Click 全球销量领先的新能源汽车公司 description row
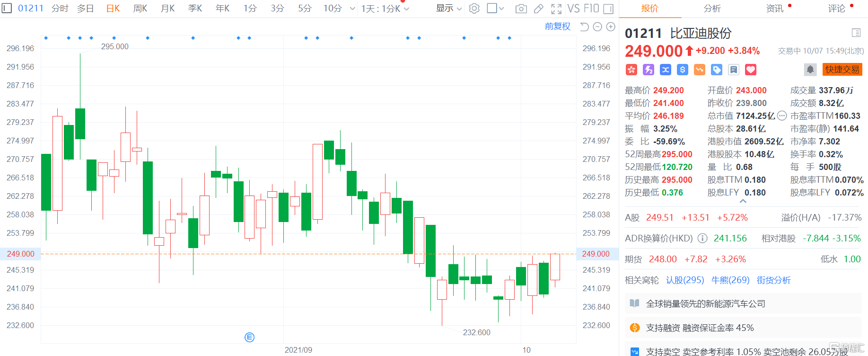 click(744, 303)
